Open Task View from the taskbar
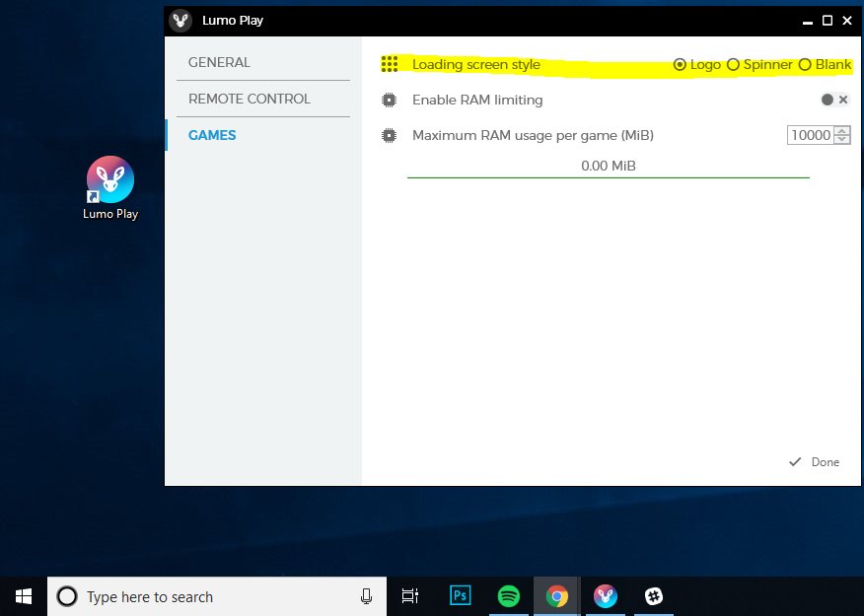Viewport: 864px width, 616px height. (410, 596)
